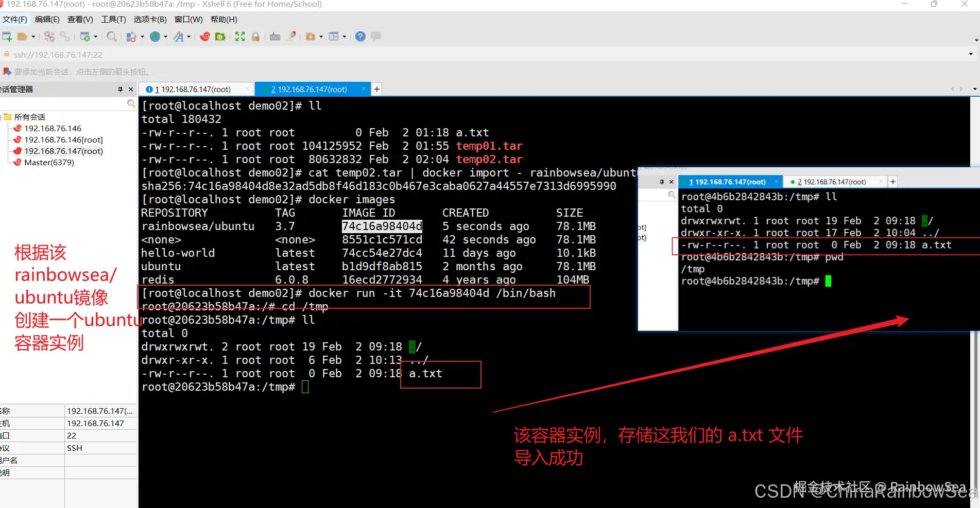Click the lock icon in address bar
The width and height of the screenshot is (980, 508).
(x=7, y=54)
